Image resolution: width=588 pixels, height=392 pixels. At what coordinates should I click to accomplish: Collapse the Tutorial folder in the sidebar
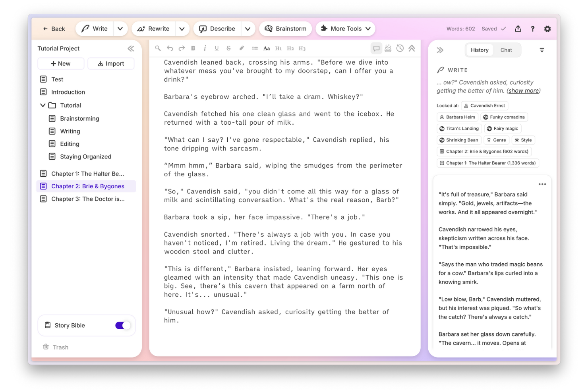point(43,105)
